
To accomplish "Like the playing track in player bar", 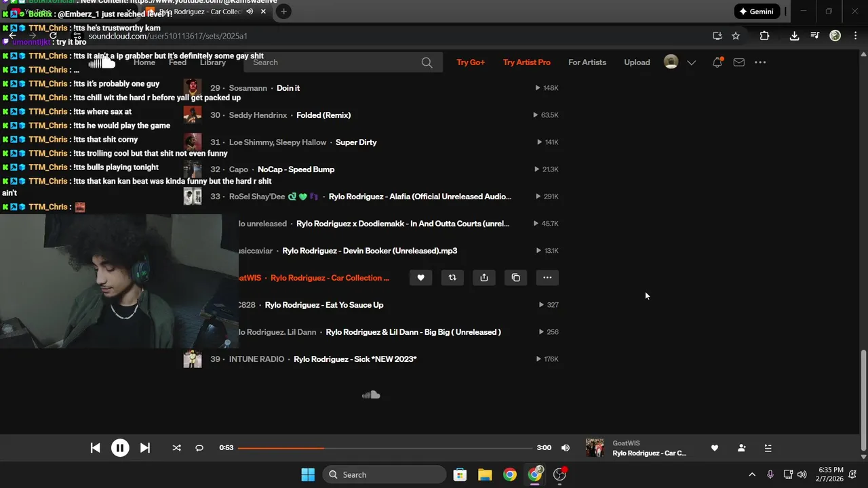I will [714, 448].
